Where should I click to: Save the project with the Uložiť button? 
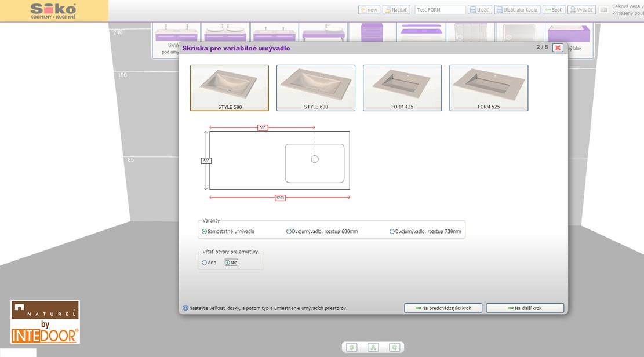(x=480, y=10)
